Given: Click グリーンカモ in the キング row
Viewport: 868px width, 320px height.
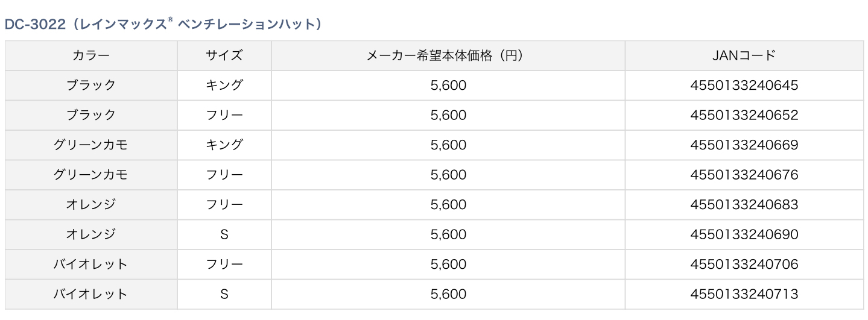Looking at the screenshot, I should (91, 145).
